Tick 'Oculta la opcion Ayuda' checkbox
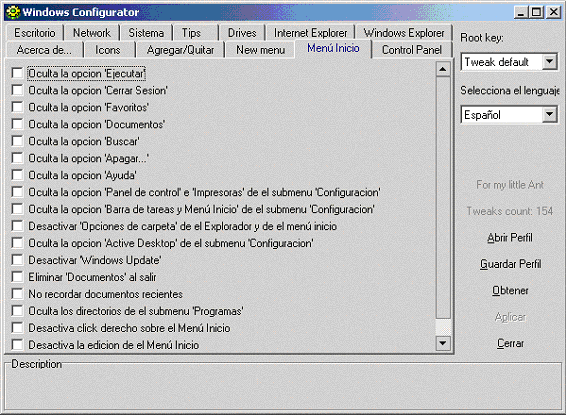Image resolution: width=566 pixels, height=415 pixels. coord(17,175)
